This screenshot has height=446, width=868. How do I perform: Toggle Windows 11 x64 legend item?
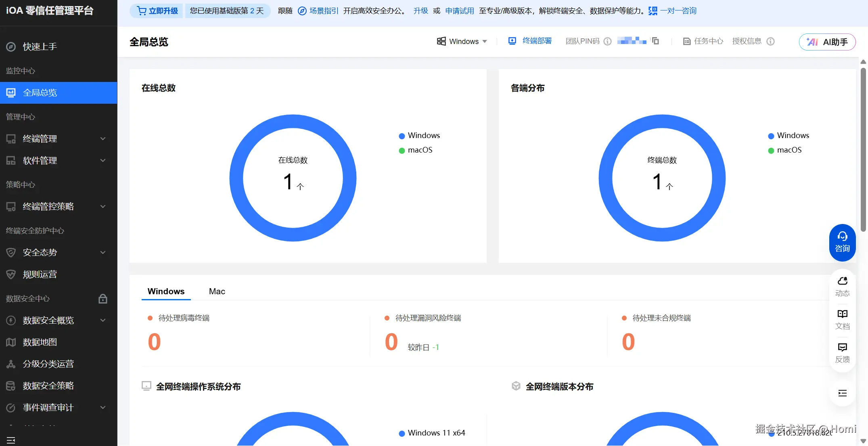click(x=432, y=433)
